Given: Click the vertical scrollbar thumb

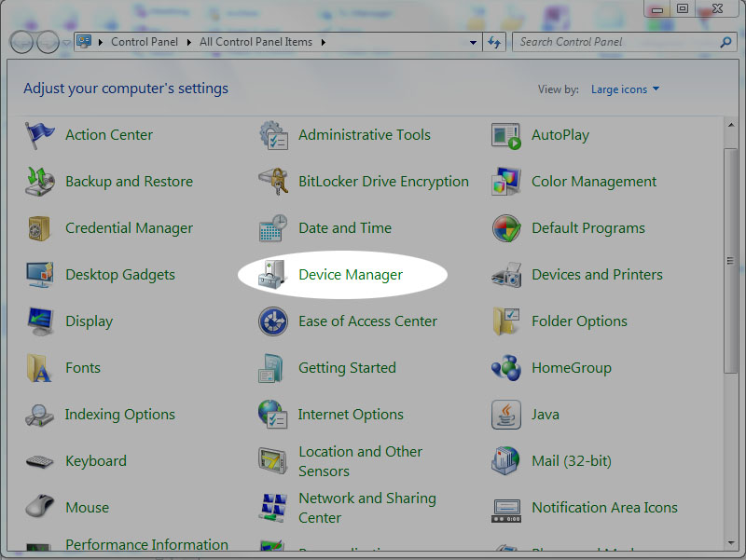Looking at the screenshot, I should click(x=730, y=261).
